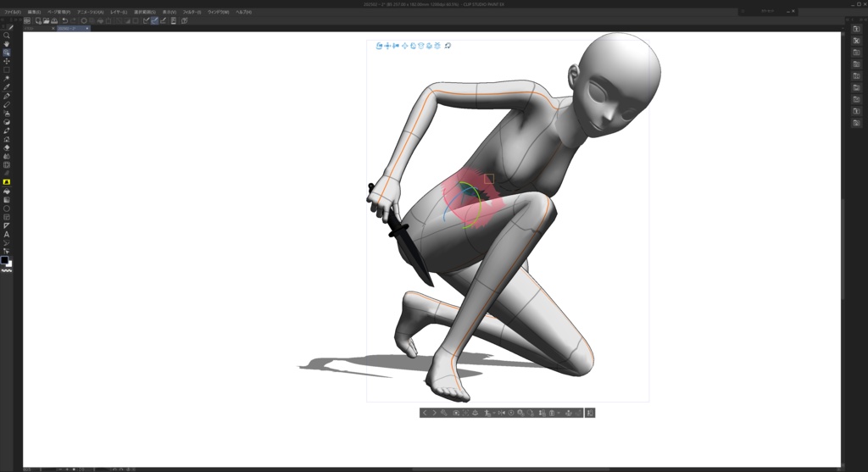Open the 編集(E) Edit menu

click(34, 12)
